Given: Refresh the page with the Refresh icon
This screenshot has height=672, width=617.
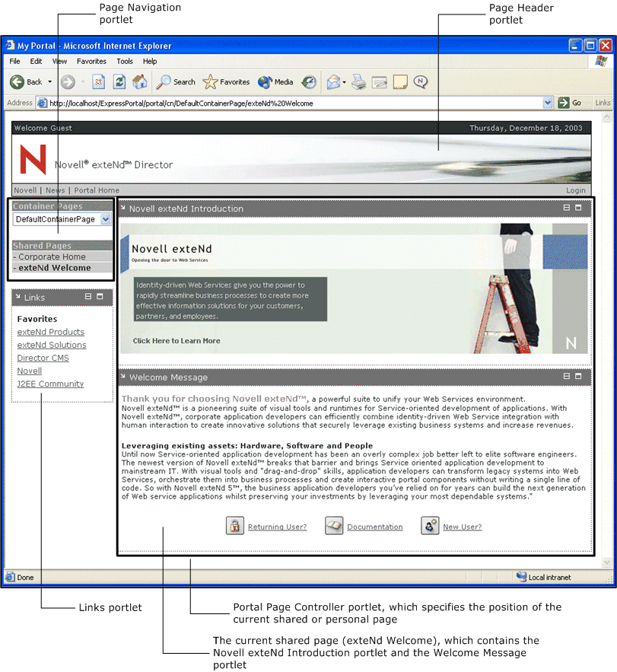Looking at the screenshot, I should (118, 81).
